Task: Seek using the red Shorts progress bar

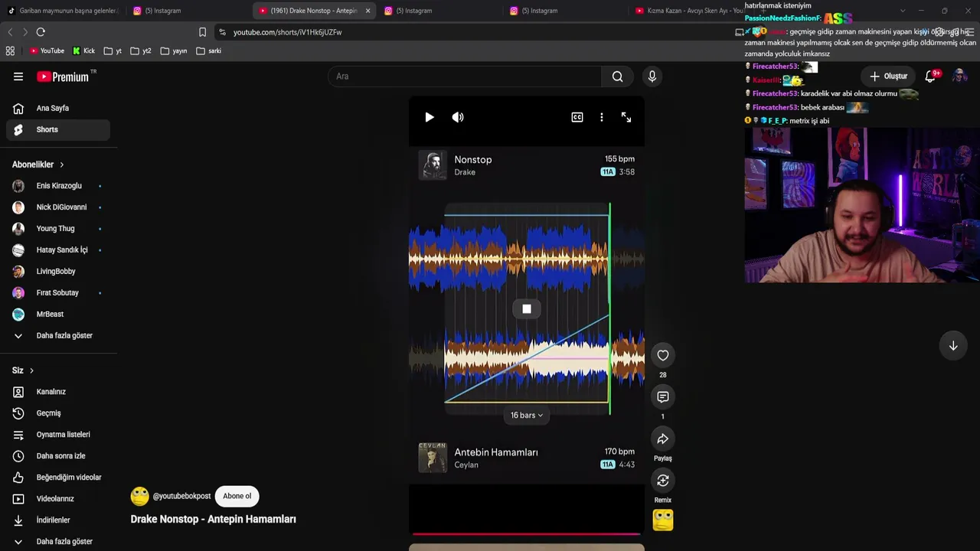Action: click(526, 534)
